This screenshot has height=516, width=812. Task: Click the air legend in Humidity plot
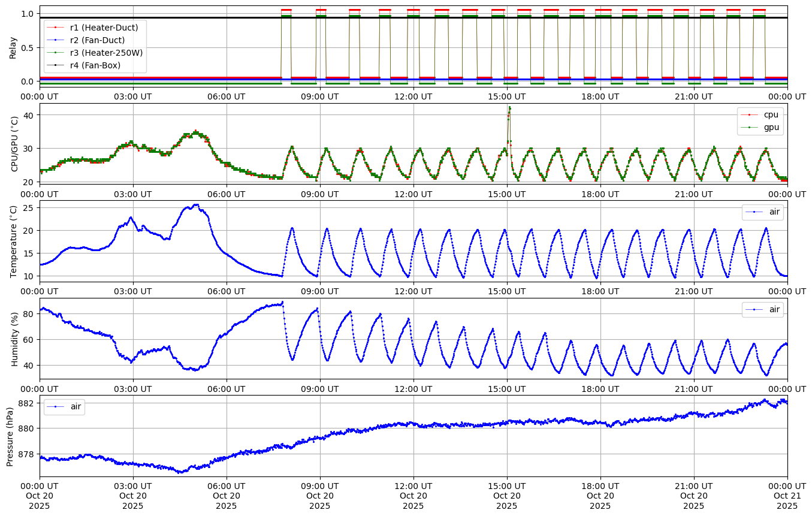click(762, 309)
